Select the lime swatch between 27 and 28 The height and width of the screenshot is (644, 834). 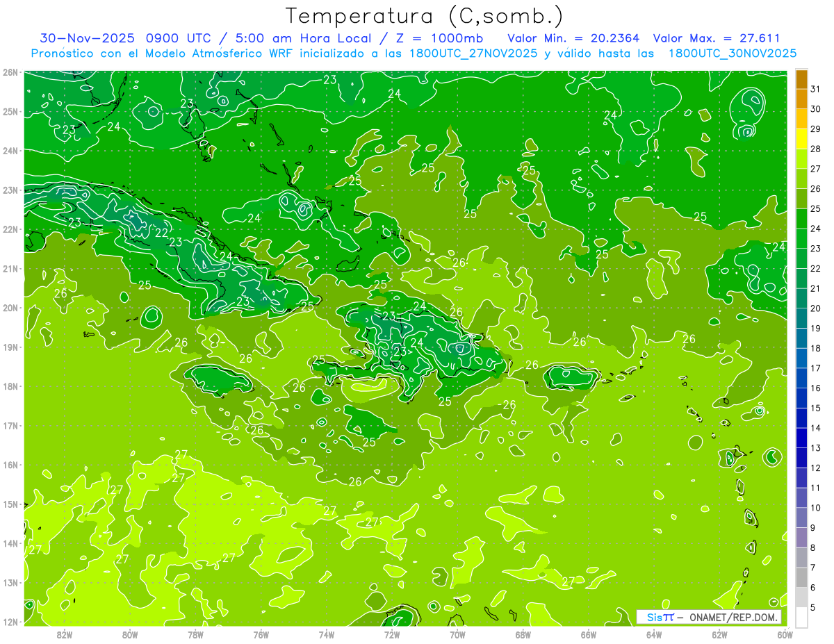(801, 159)
